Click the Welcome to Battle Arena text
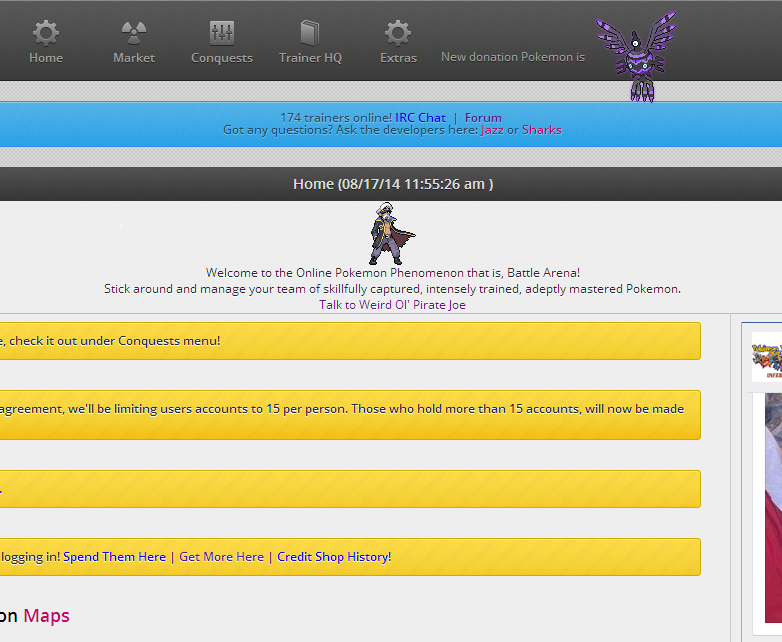782x642 pixels. coord(392,273)
